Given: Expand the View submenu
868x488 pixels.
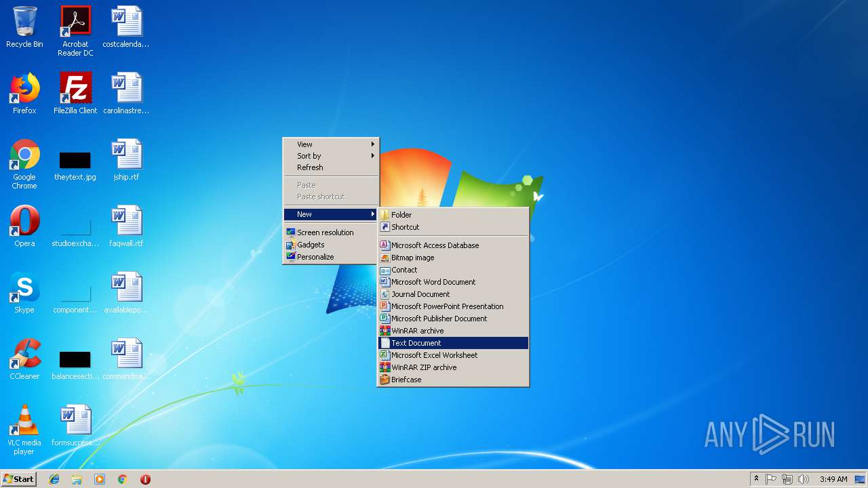Looking at the screenshot, I should 331,144.
